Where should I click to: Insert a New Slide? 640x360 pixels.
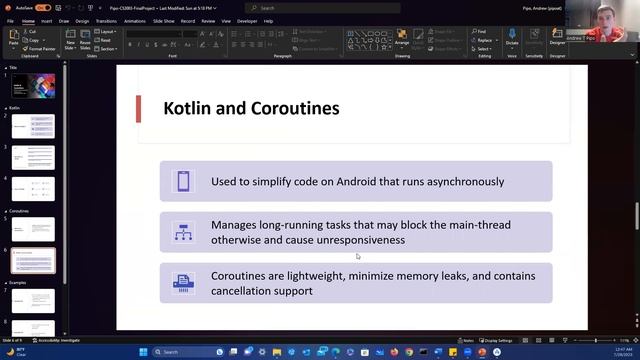[x=70, y=40]
